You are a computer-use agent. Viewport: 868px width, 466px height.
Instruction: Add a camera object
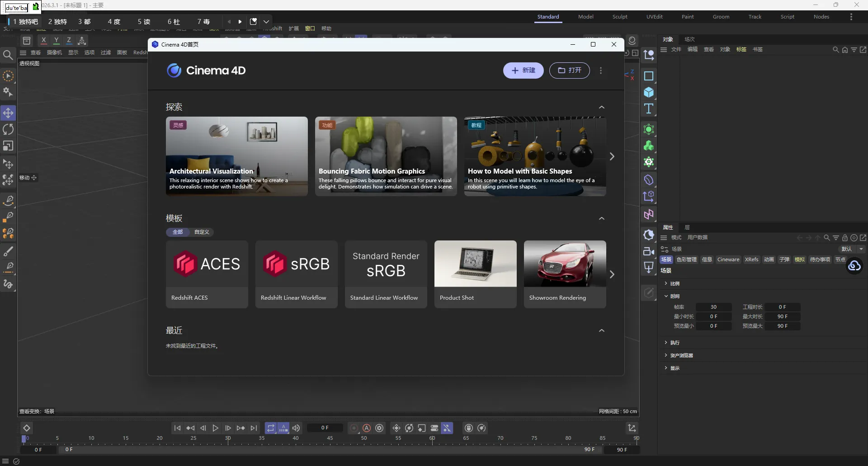[649, 251]
